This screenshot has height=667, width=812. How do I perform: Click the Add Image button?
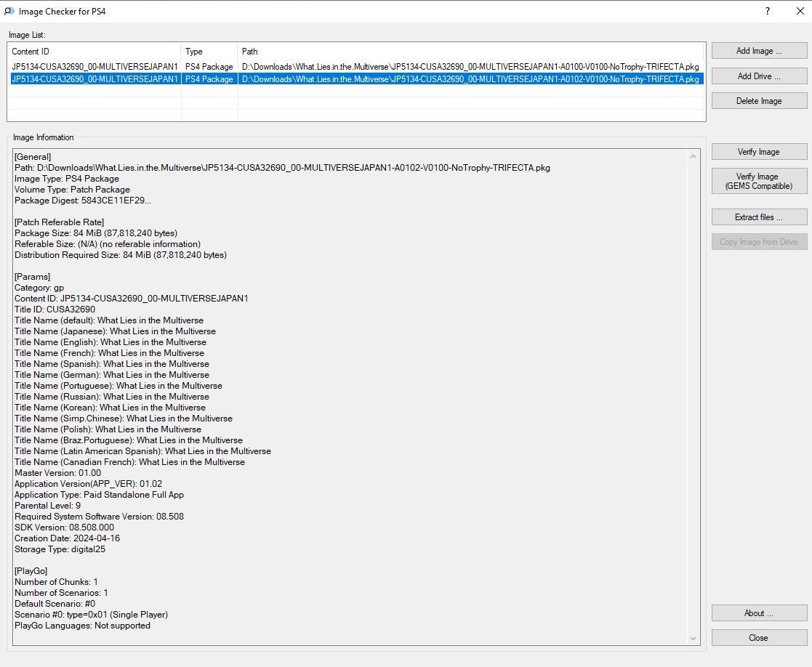[x=759, y=51]
